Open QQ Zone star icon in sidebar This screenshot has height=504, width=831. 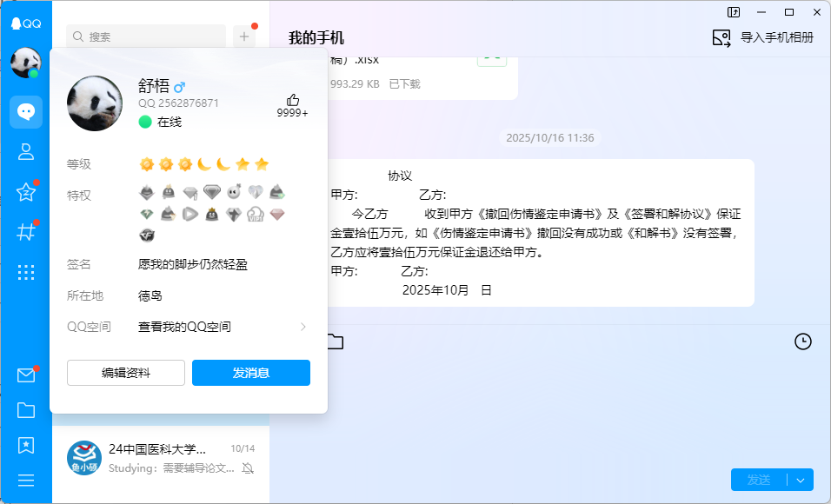click(26, 192)
